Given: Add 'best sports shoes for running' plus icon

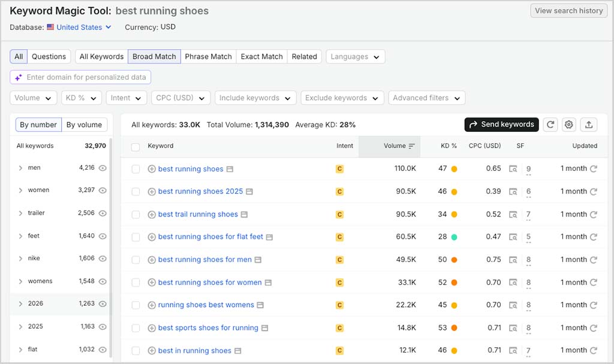Looking at the screenshot, I should (152, 328).
